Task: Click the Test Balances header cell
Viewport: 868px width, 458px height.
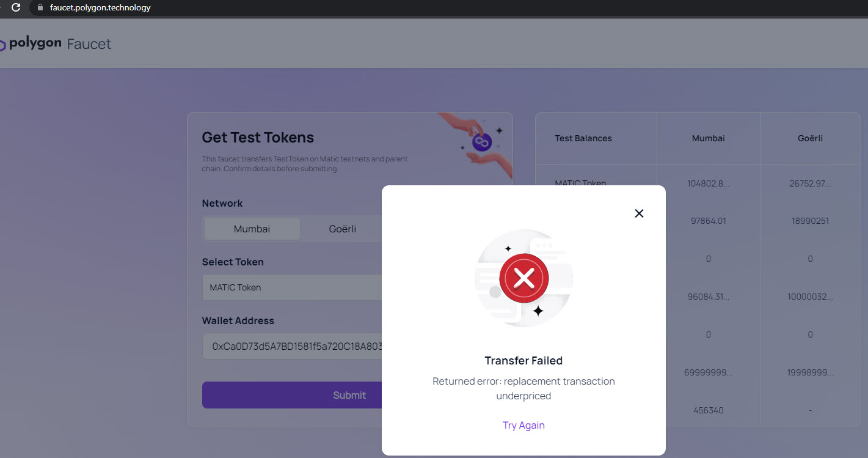Action: coord(583,138)
